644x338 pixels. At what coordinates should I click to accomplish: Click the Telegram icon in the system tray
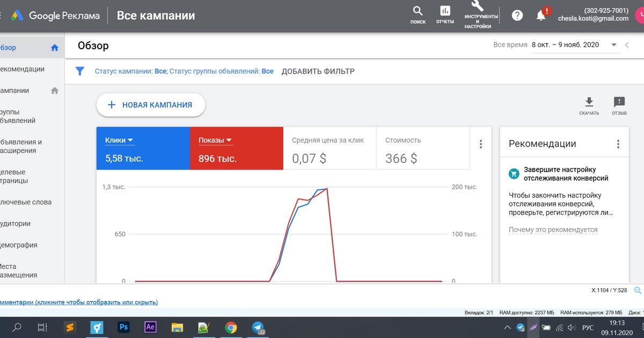pos(521,327)
